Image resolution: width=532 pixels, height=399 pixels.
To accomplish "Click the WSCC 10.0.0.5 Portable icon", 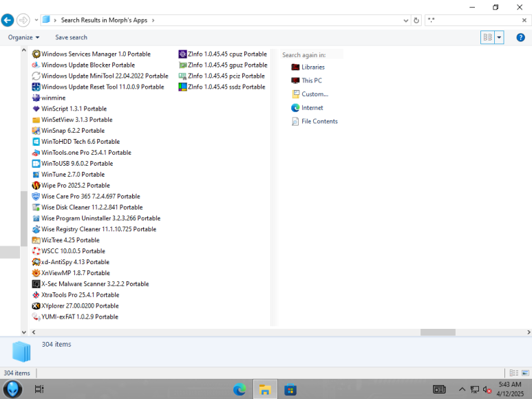I will [x=36, y=251].
